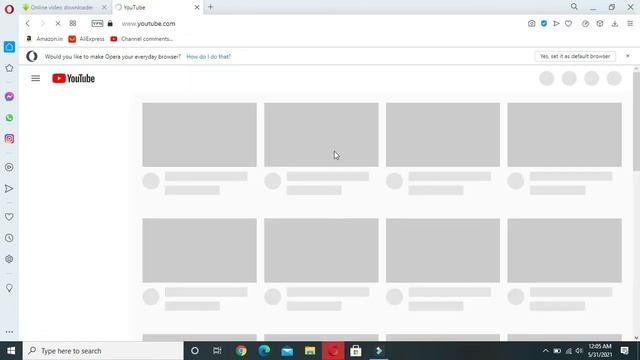Open WhatsApp in the Opera sidebar

[x=9, y=118]
